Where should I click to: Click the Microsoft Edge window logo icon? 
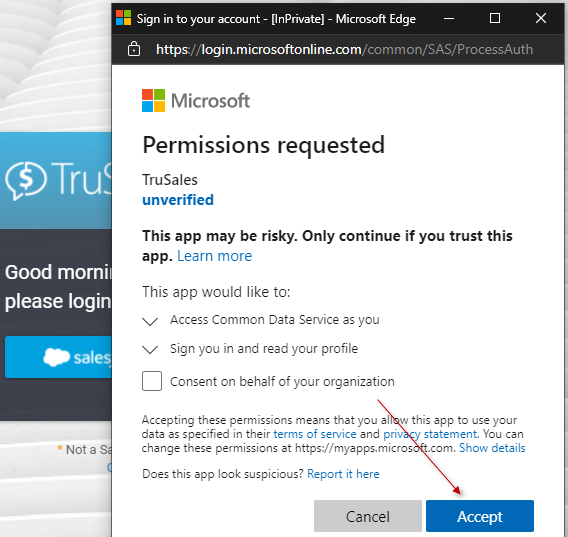point(124,18)
